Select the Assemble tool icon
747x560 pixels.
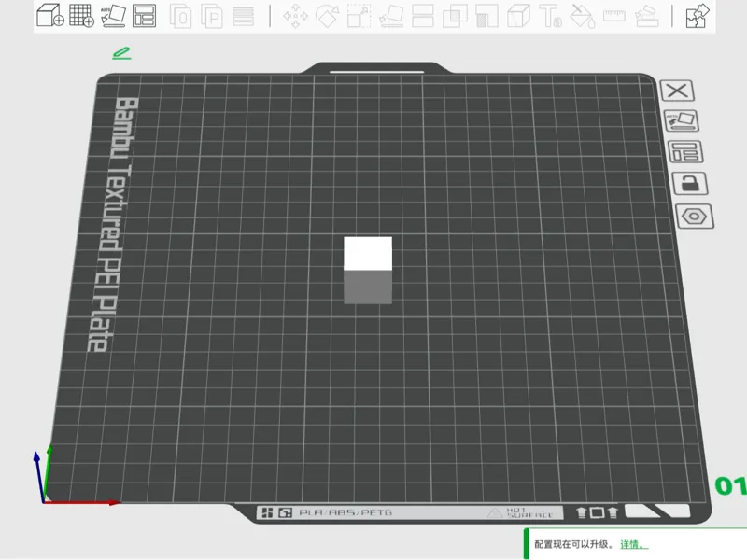tap(647, 16)
